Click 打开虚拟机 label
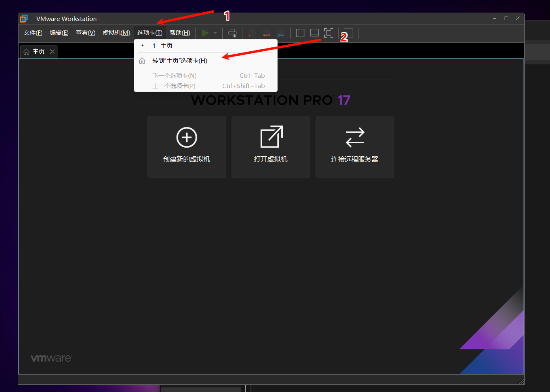Image resolution: width=550 pixels, height=392 pixels. tap(271, 159)
